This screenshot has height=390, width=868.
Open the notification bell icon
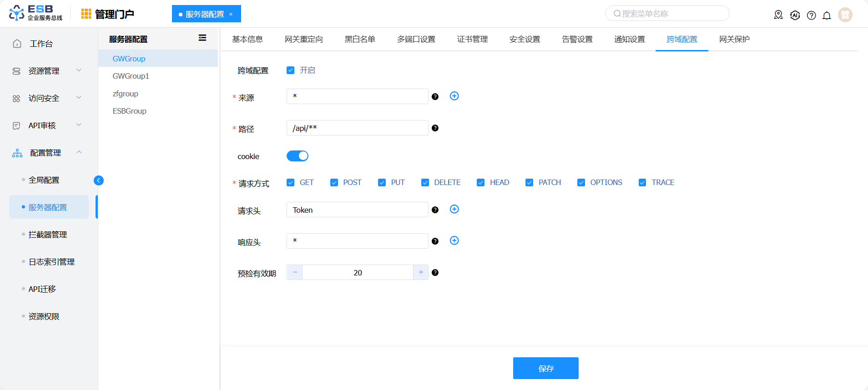point(827,15)
